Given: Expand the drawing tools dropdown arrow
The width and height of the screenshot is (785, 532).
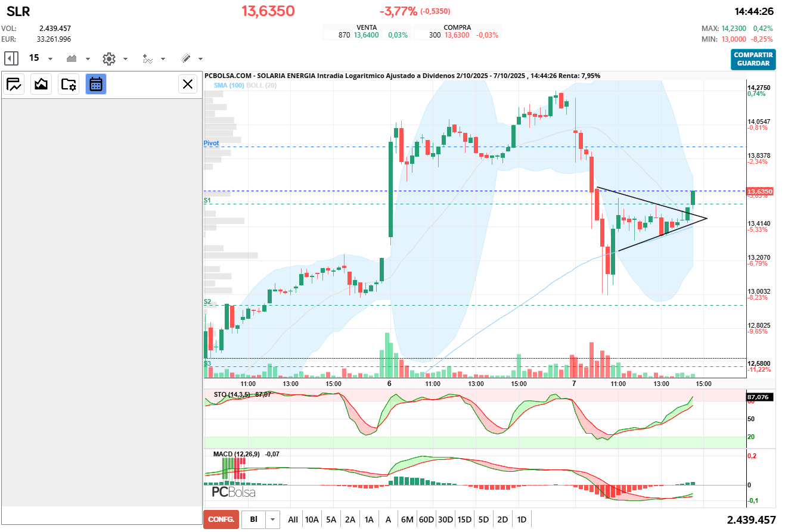Looking at the screenshot, I should pyautogui.click(x=200, y=59).
